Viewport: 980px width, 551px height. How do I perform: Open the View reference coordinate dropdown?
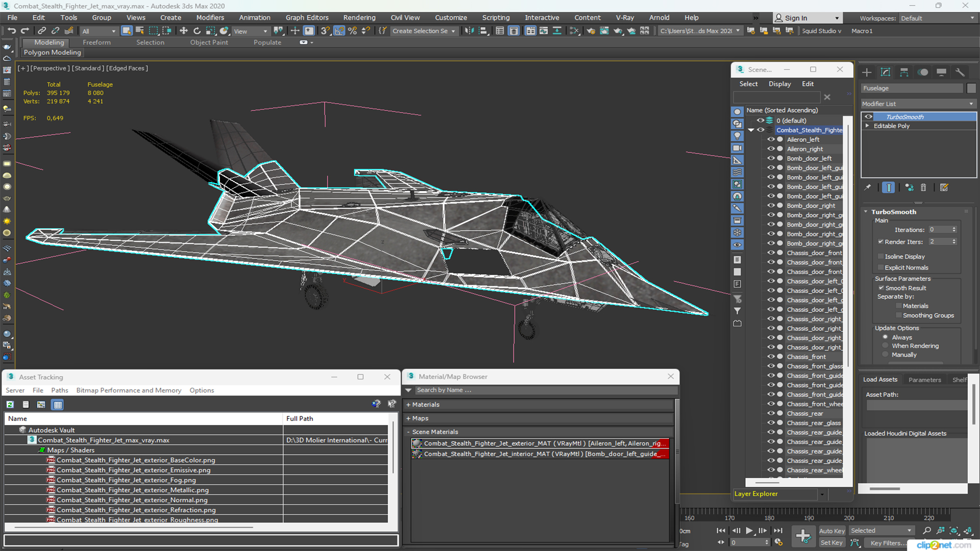point(250,31)
